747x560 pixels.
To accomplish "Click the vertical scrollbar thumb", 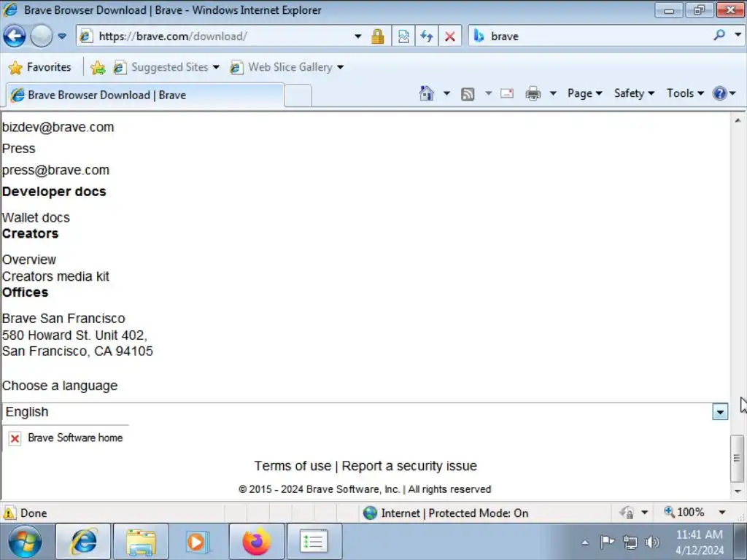I will tap(738, 458).
